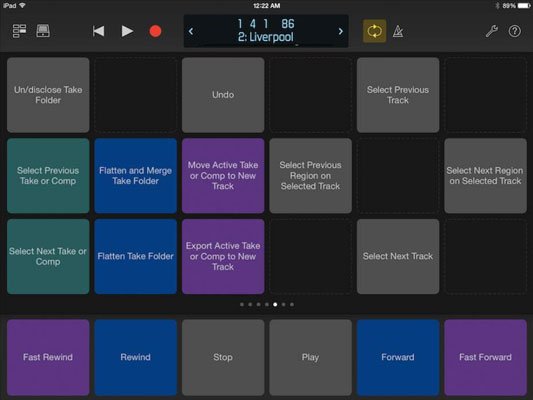Open the view selector icon
Viewport: 533px width, 400px height.
[x=19, y=31]
